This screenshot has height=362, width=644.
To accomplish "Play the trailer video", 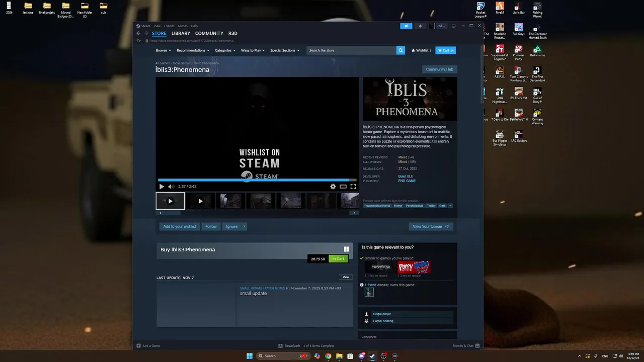I will pyautogui.click(x=162, y=187).
